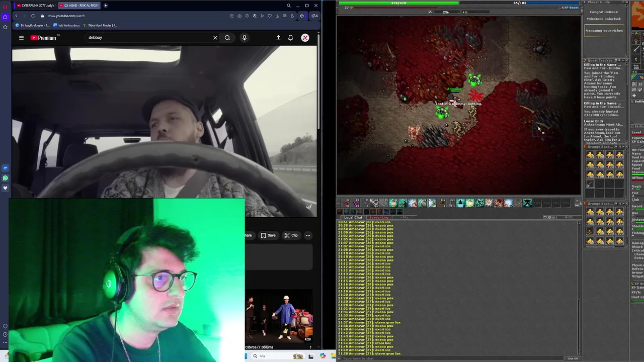The width and height of the screenshot is (644, 362).
Task: Use the F1 health potion hotkey
Action: [x=346, y=203]
